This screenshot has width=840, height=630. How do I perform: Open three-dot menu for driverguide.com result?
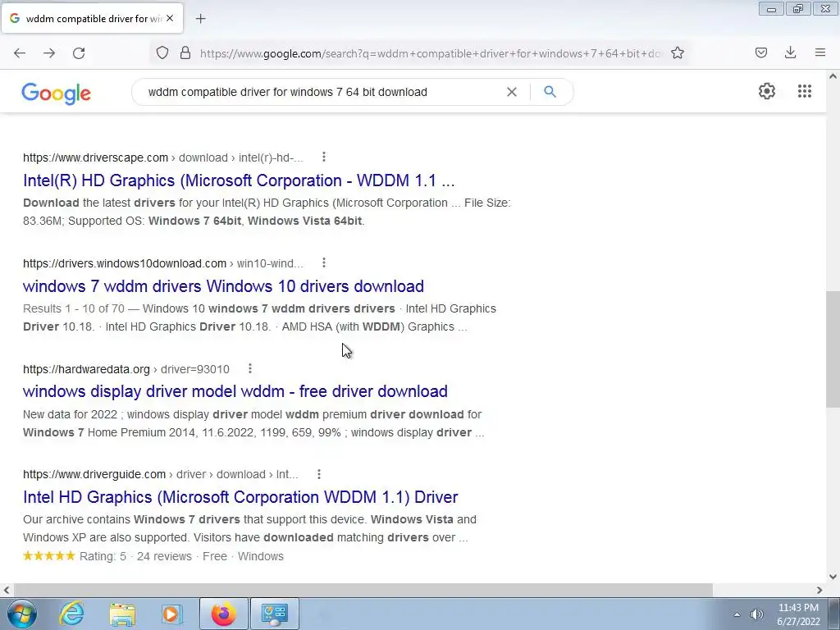coord(319,474)
